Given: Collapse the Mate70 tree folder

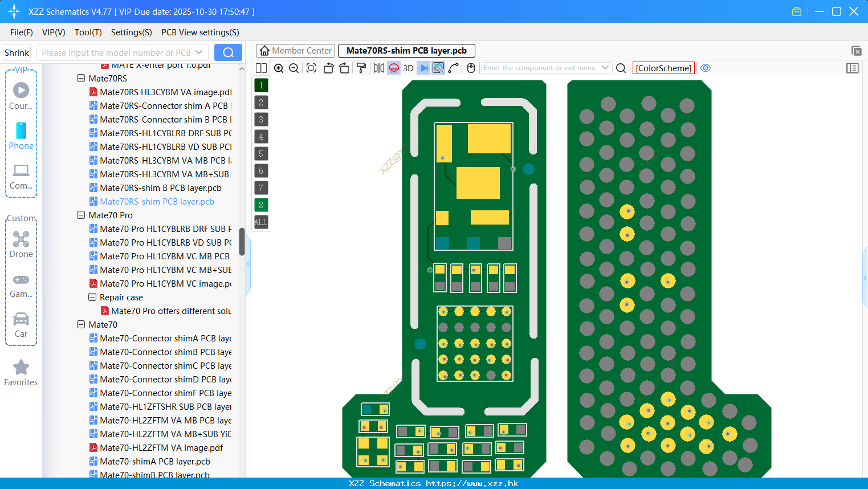Looking at the screenshot, I should click(81, 324).
